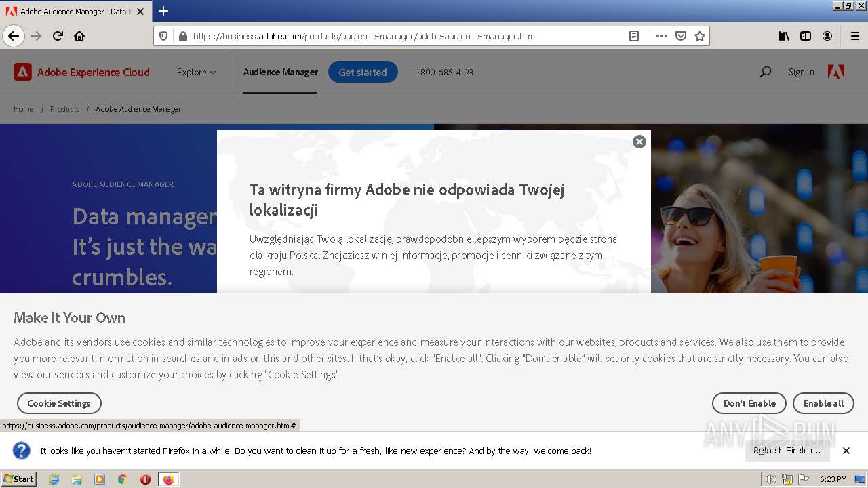Select the Firefox taskbar button
868x488 pixels.
point(169,479)
